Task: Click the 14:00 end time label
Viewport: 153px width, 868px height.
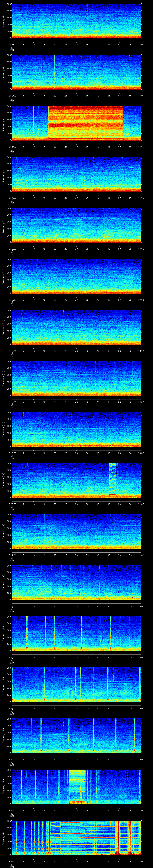Action: (141, 147)
